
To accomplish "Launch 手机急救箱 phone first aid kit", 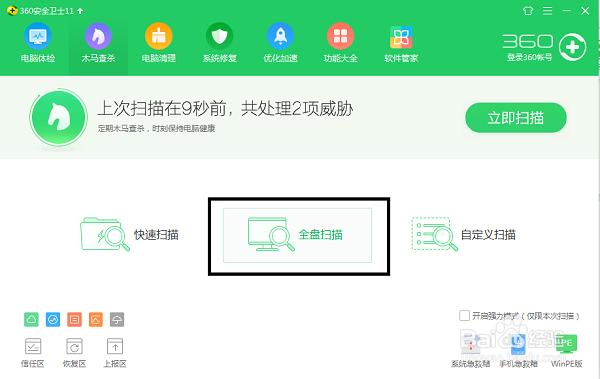I will pos(518,351).
